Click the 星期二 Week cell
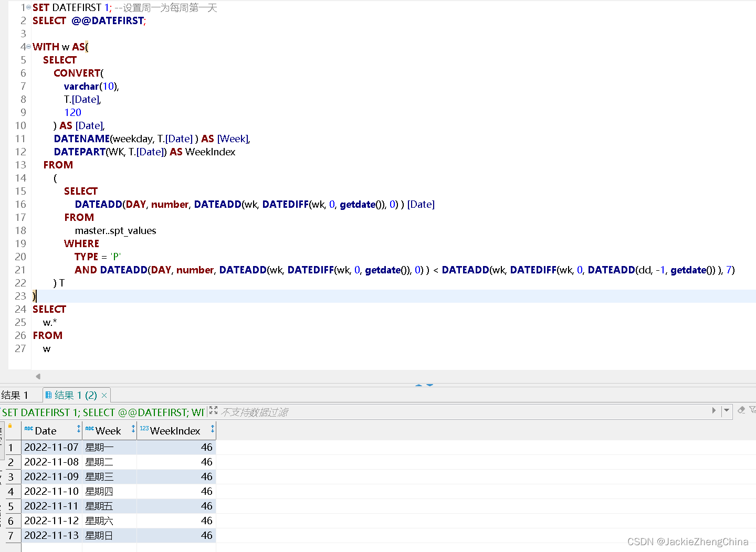The width and height of the screenshot is (756, 552). point(109,462)
